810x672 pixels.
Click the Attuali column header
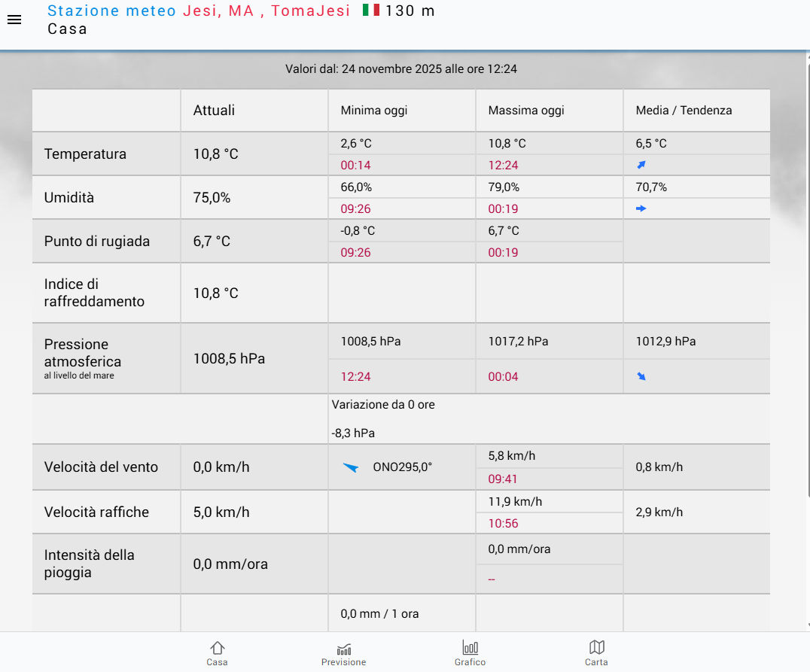point(214,111)
